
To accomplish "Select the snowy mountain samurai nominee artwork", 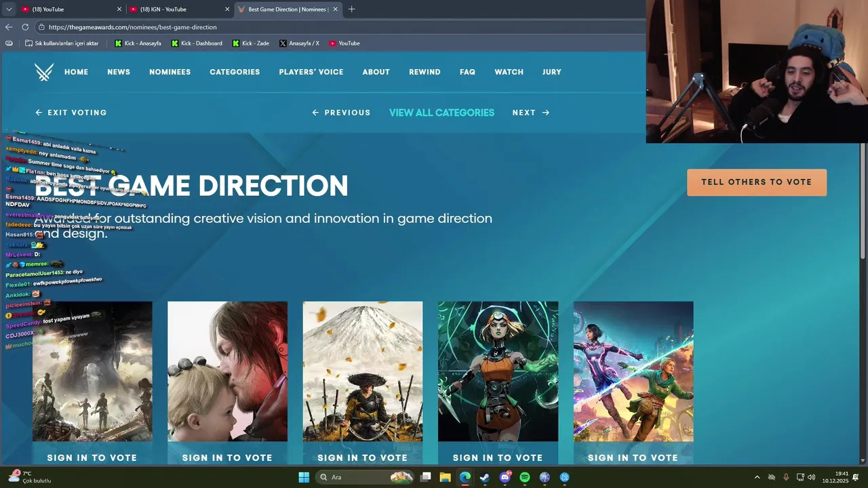I will 363,371.
